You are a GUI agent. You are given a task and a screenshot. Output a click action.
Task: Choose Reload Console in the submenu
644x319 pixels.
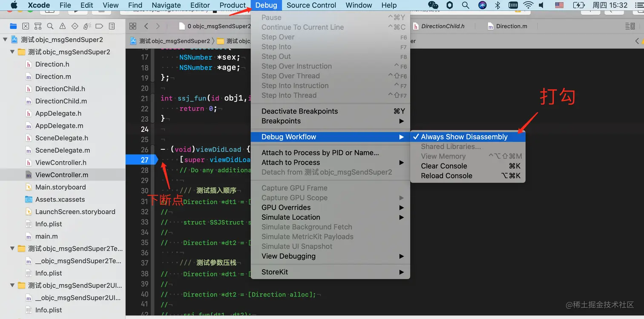coord(468,176)
